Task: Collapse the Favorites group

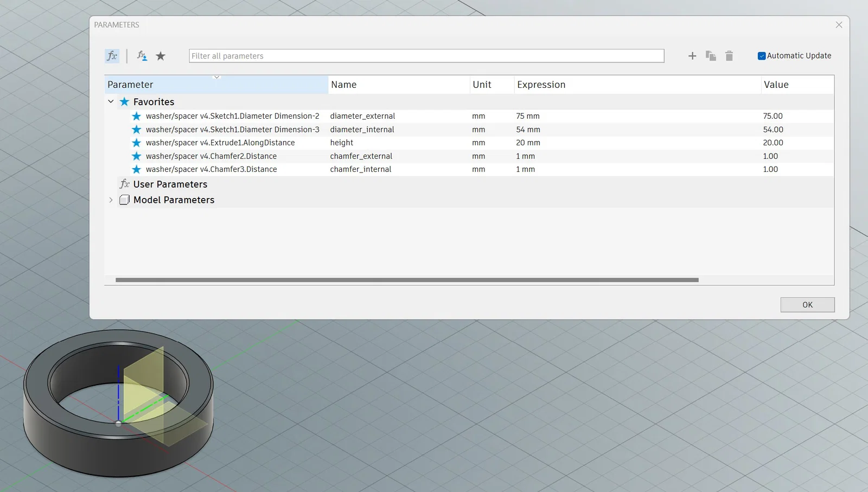Action: pyautogui.click(x=111, y=101)
